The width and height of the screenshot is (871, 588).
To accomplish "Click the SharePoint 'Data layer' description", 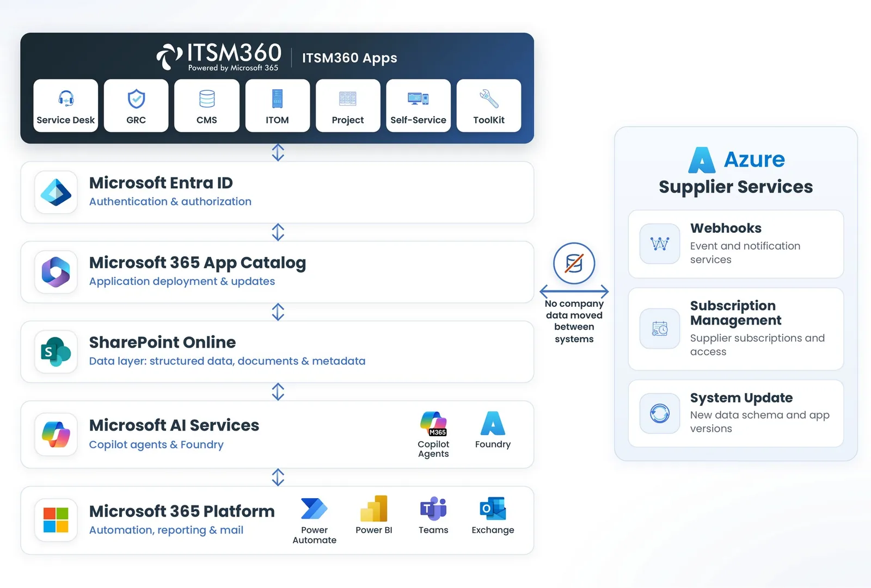I will (227, 361).
